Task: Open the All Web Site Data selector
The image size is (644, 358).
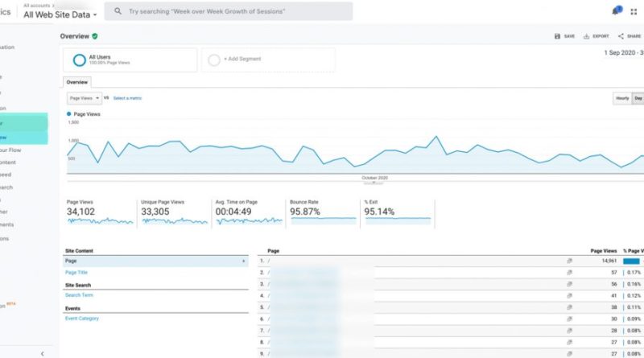Action: (60, 14)
